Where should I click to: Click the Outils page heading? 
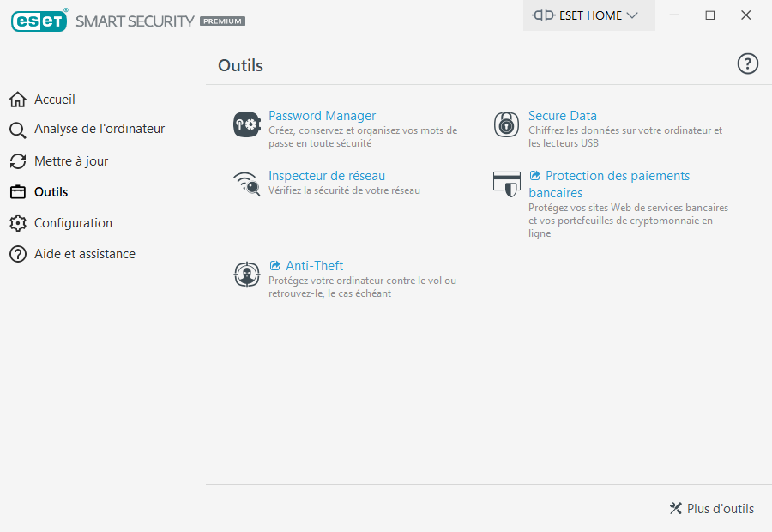coord(240,65)
